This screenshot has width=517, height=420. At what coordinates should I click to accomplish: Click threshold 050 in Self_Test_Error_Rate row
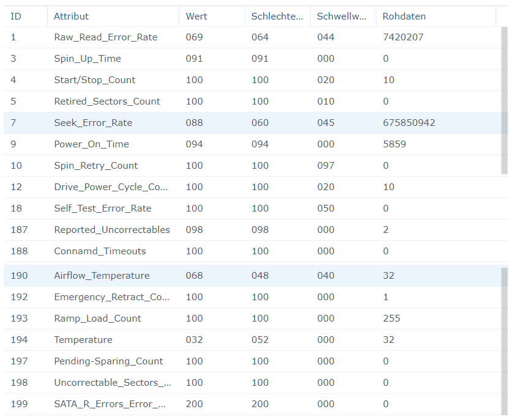point(325,208)
